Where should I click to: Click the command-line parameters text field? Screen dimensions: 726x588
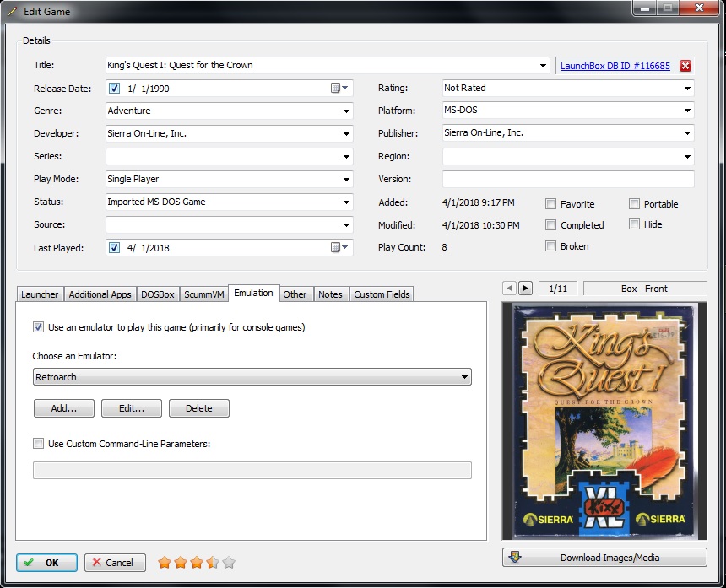click(252, 470)
